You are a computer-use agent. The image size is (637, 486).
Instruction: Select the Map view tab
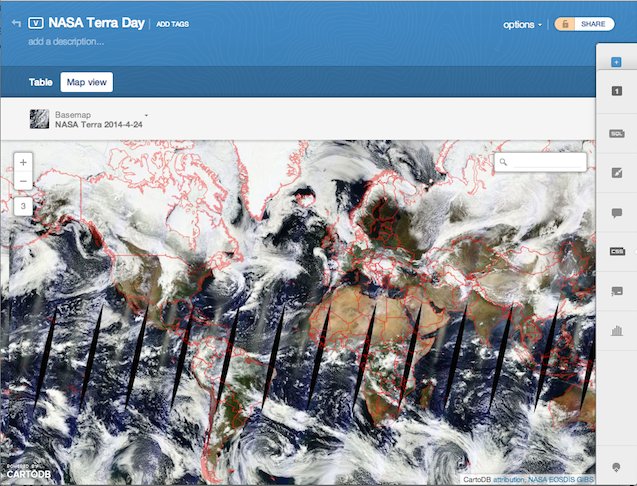[87, 82]
